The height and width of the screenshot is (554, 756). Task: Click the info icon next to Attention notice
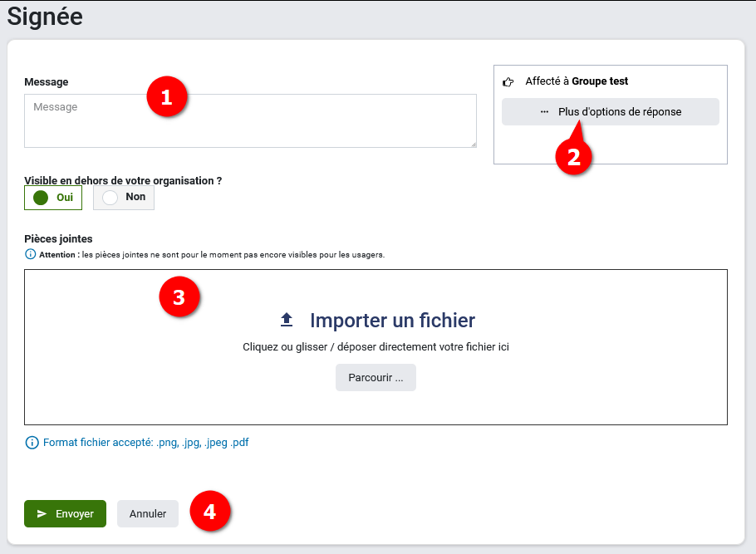point(31,254)
